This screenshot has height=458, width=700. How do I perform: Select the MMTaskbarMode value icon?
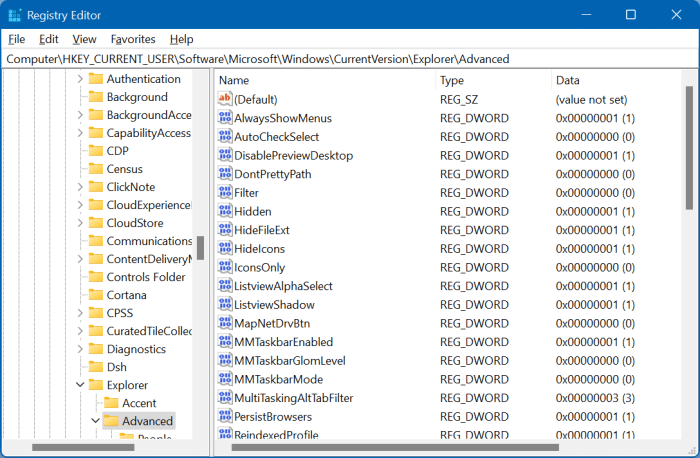pos(225,379)
